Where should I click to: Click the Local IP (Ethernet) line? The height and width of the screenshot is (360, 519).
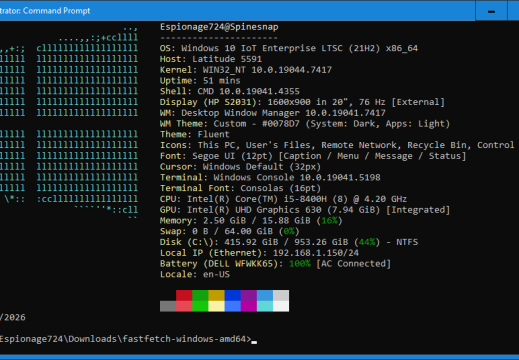pos(259,253)
